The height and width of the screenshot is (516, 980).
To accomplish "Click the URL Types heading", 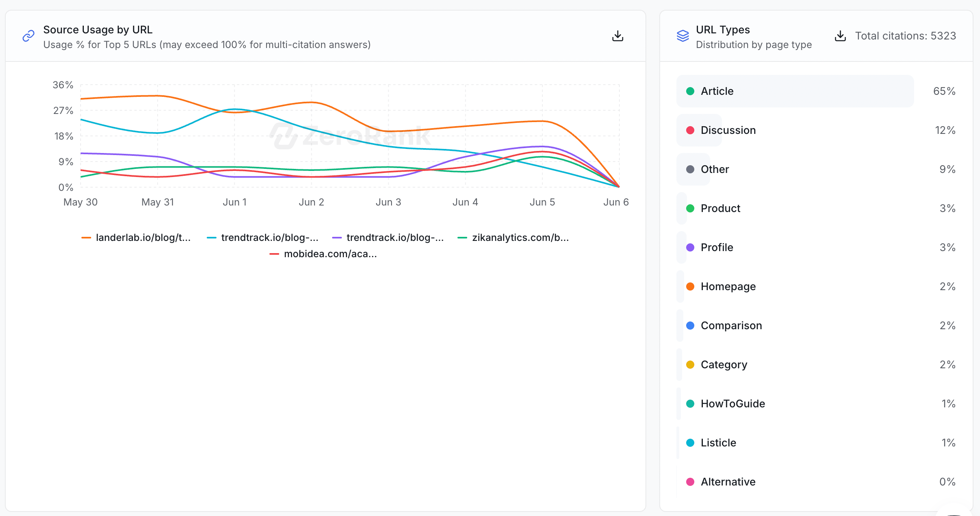I will (x=723, y=30).
